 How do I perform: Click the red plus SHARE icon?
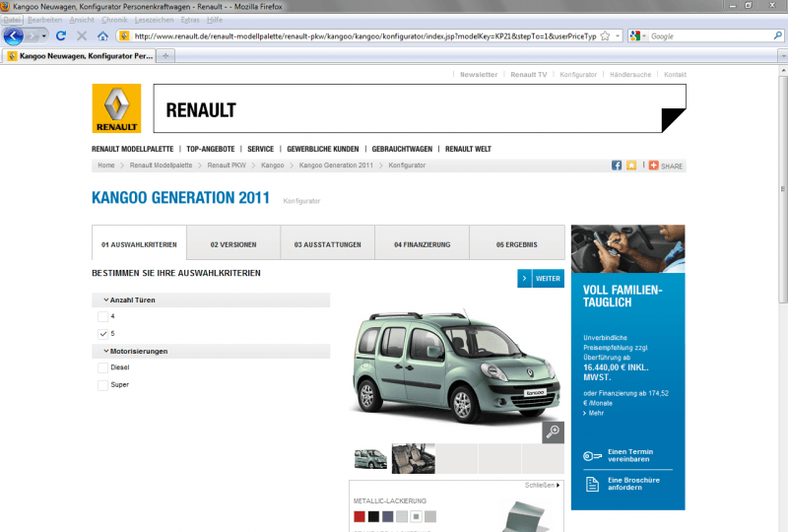click(653, 166)
